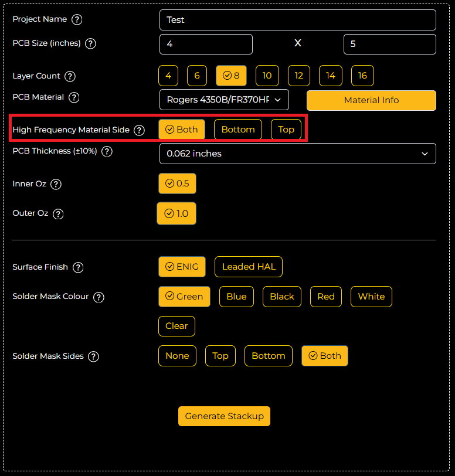Click Solder Mask Colour help icon
The image size is (455, 476).
(99, 297)
